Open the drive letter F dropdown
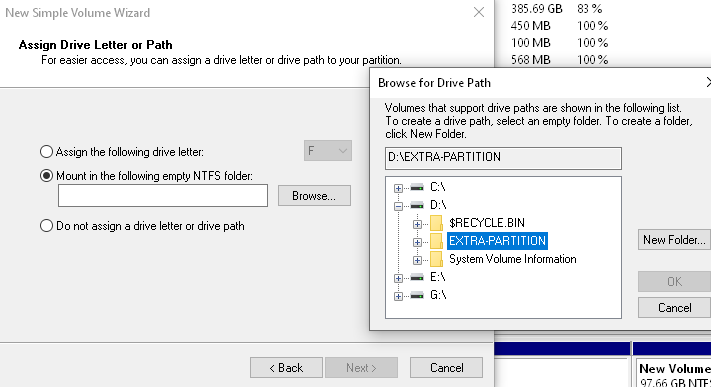This screenshot has height=387, width=711. [327, 151]
